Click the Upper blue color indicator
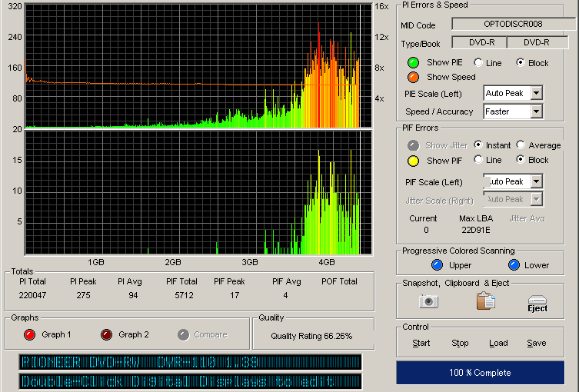Viewport: 579px width, 392px height. point(437,265)
